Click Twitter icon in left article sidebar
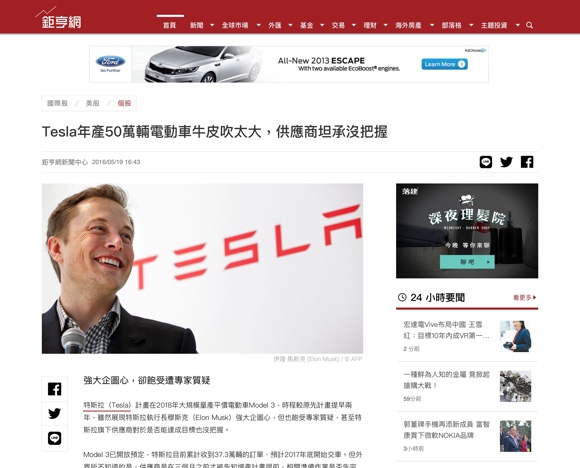 click(x=54, y=413)
